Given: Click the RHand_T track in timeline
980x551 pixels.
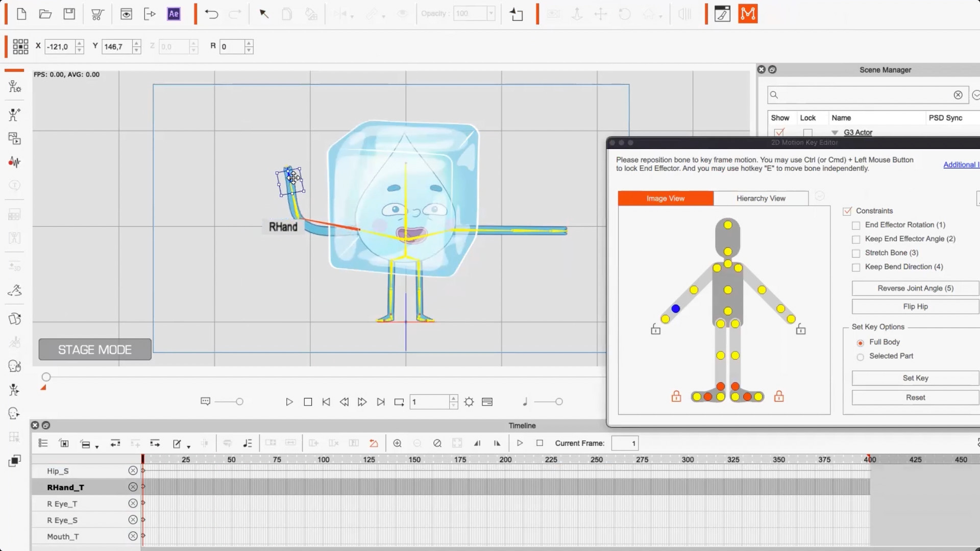Looking at the screenshot, I should click(x=65, y=487).
